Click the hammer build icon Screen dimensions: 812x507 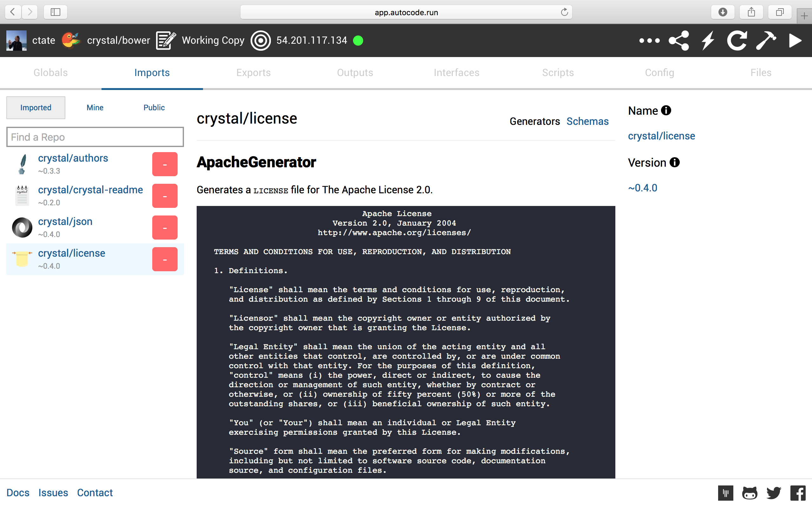coord(766,41)
